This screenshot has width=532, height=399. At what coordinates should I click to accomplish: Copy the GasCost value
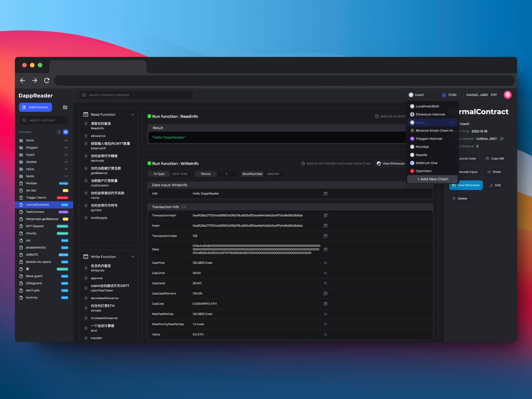tap(325, 304)
